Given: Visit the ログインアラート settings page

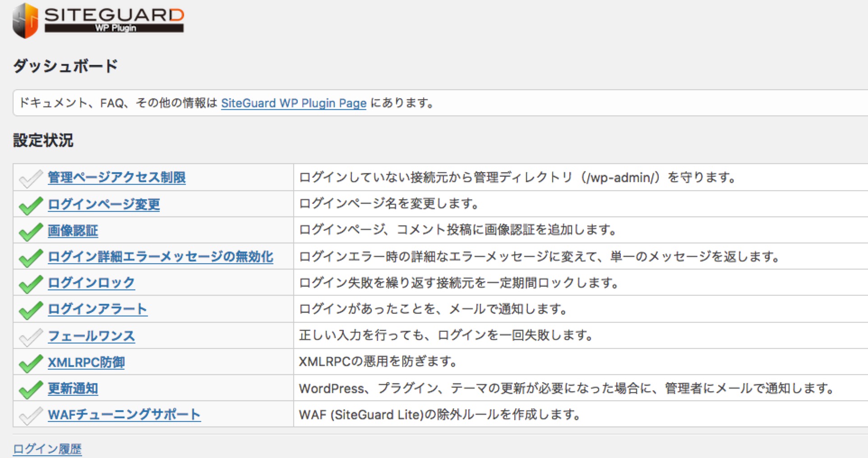Looking at the screenshot, I should point(97,309).
